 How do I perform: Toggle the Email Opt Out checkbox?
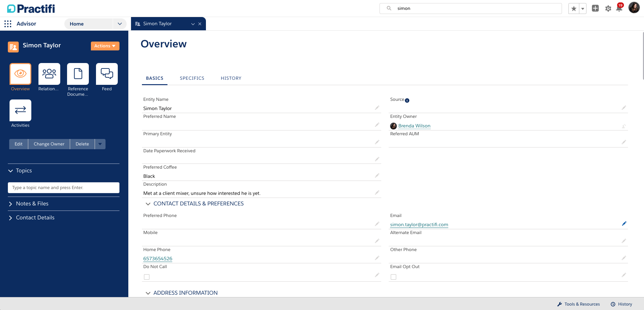pos(393,277)
